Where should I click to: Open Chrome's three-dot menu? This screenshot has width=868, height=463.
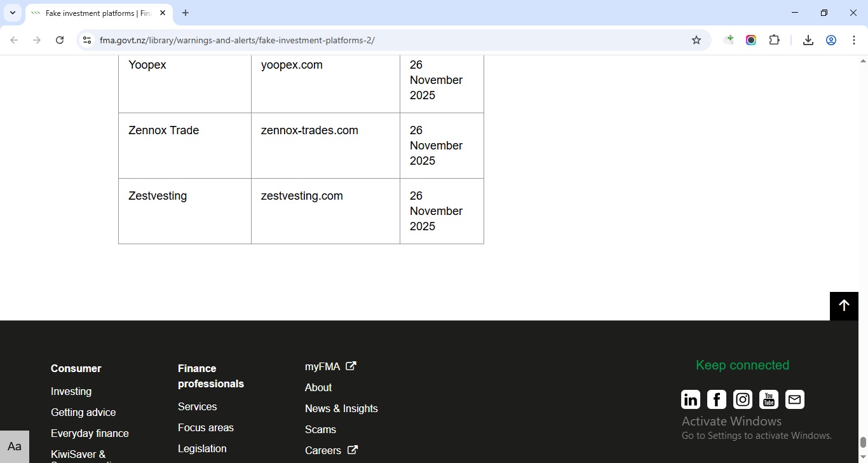pos(853,40)
